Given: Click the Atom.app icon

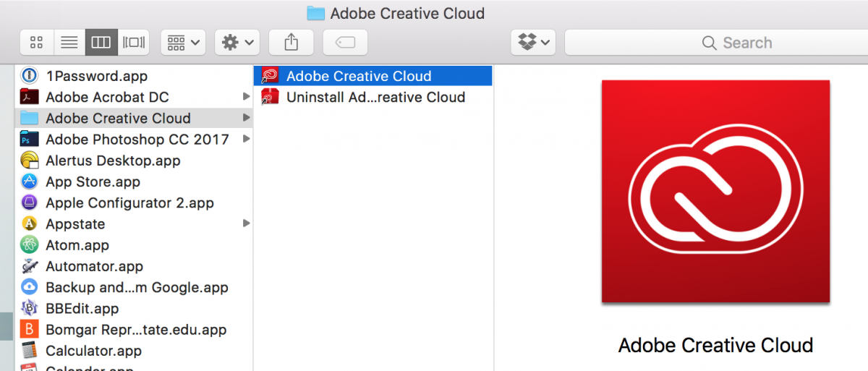Looking at the screenshot, I should tap(30, 245).
